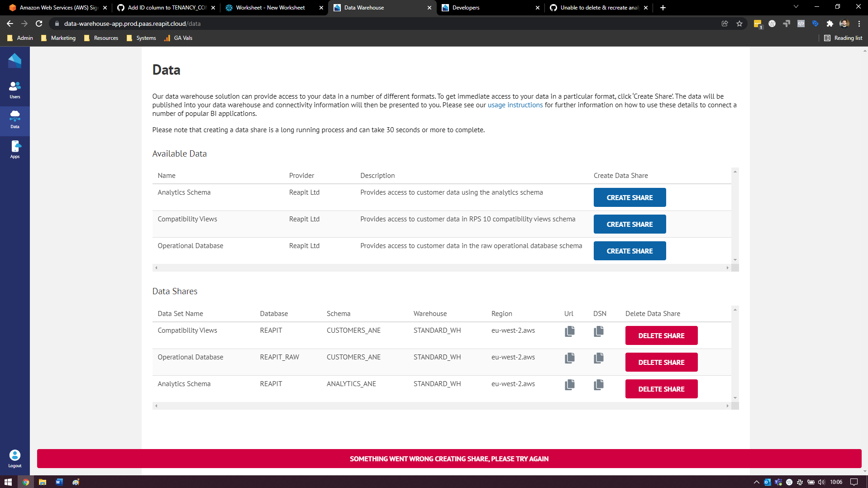This screenshot has height=488, width=868.
Task: Copy the Url for Compatibility Views share
Action: (x=569, y=331)
